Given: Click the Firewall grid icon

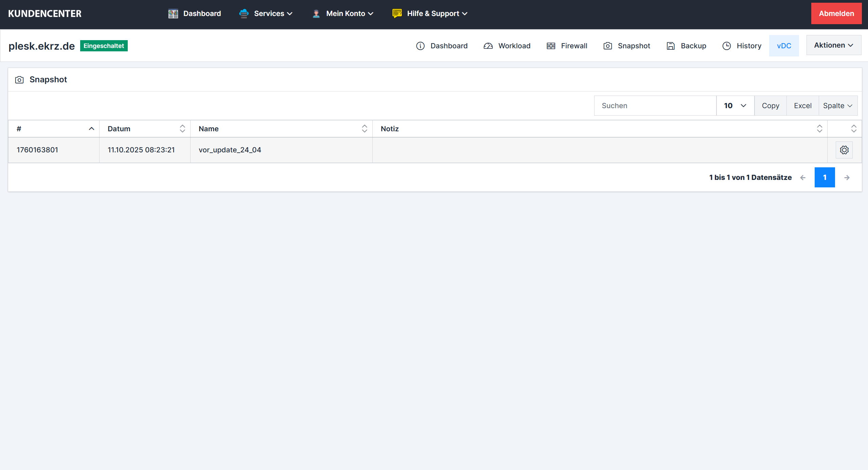Looking at the screenshot, I should tap(551, 46).
